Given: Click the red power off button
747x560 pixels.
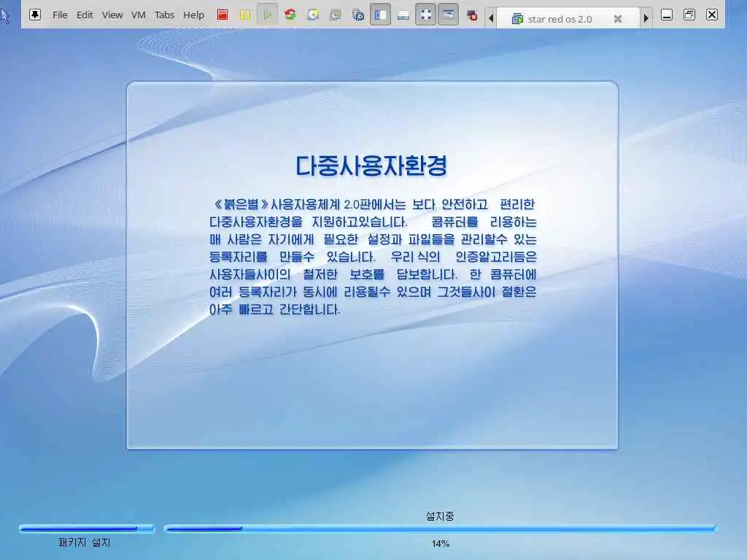Looking at the screenshot, I should [222, 15].
